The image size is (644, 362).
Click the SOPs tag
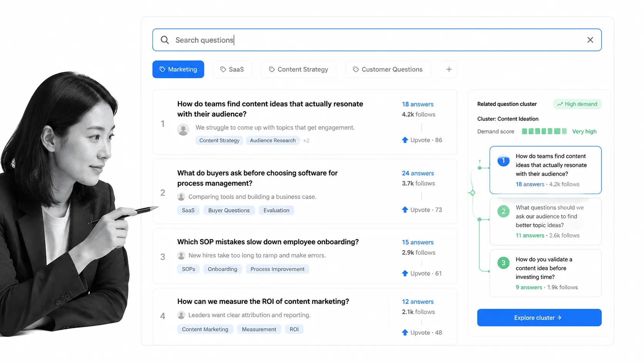click(188, 269)
